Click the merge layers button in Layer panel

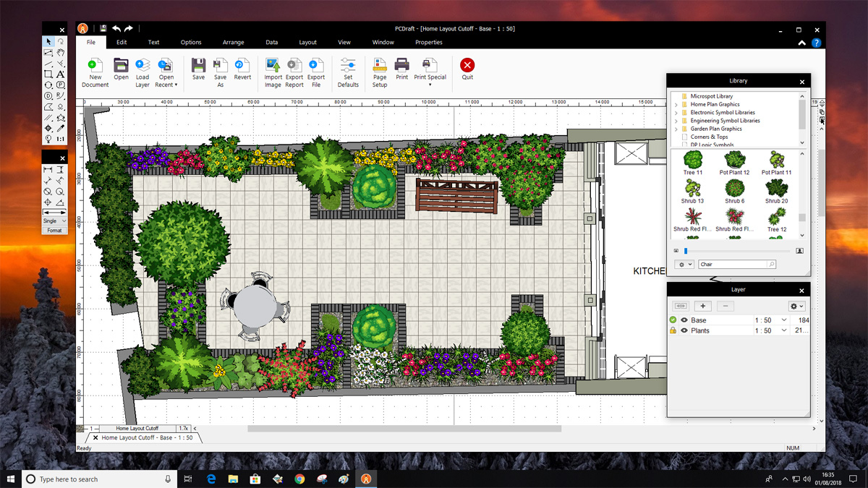681,307
